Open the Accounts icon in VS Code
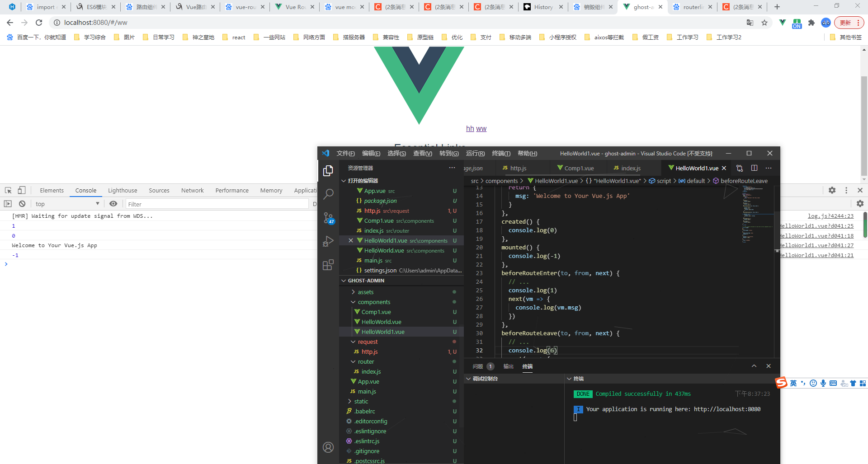This screenshot has width=868, height=464. 328,447
